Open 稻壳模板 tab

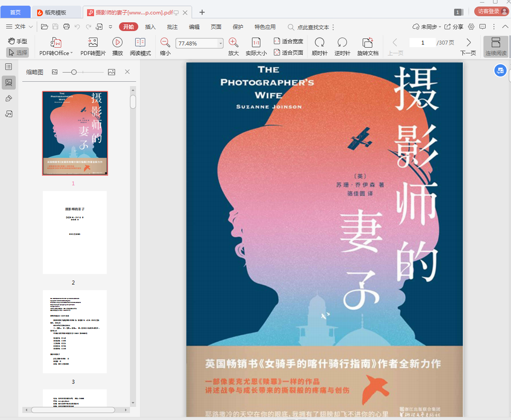point(56,12)
